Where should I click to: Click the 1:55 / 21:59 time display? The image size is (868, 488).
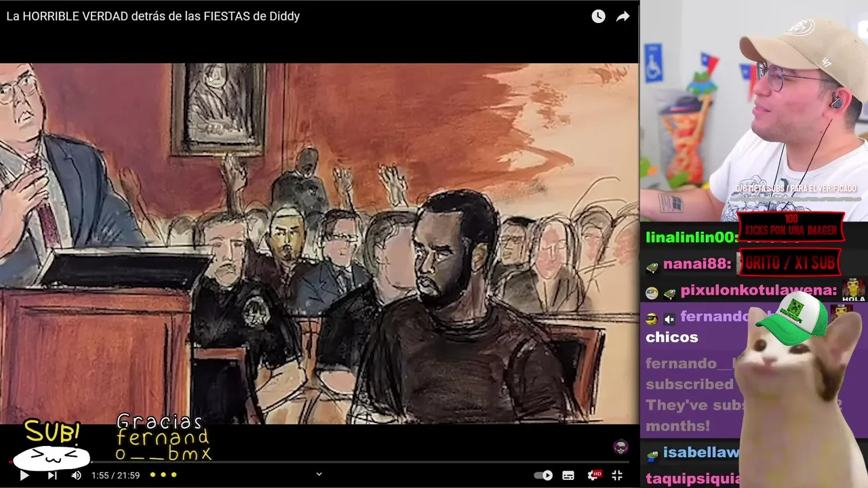click(115, 475)
